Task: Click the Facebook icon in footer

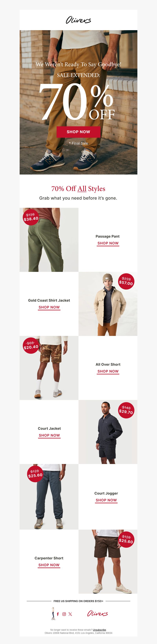Action: pyautogui.click(x=58, y=614)
